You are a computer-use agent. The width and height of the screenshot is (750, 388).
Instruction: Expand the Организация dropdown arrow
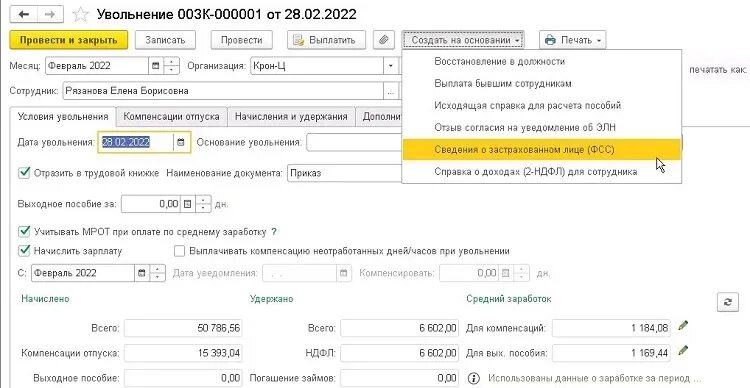coord(391,66)
